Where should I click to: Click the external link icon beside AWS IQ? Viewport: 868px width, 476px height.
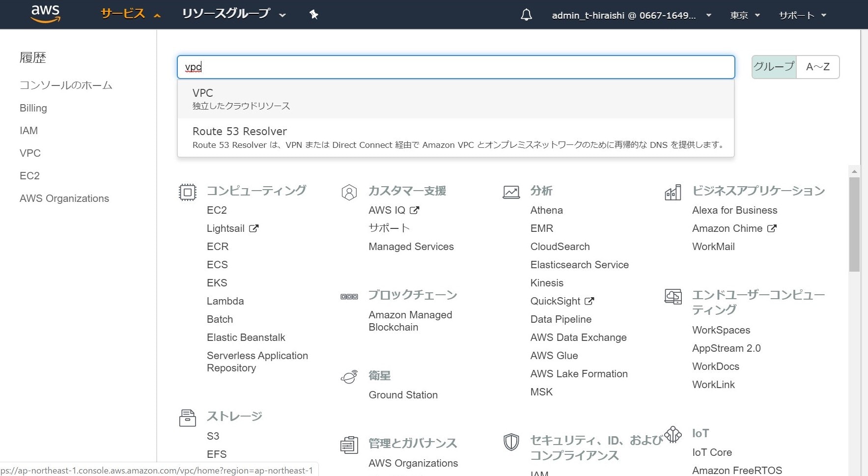pos(415,210)
